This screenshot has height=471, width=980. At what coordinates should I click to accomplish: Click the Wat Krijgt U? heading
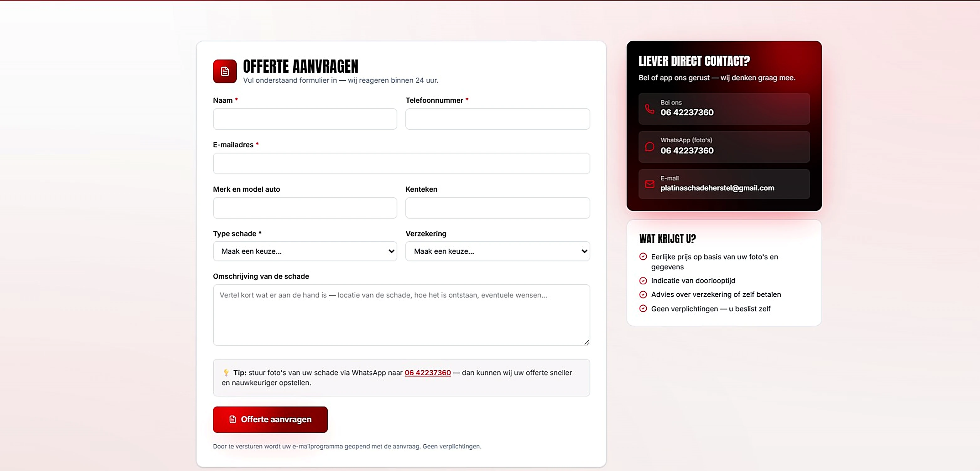[667, 239]
